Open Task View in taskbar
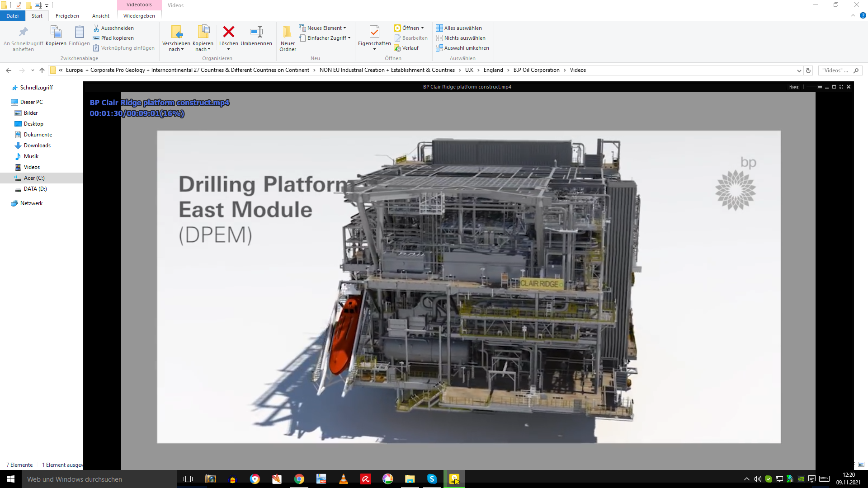The width and height of the screenshot is (868, 488). (188, 479)
